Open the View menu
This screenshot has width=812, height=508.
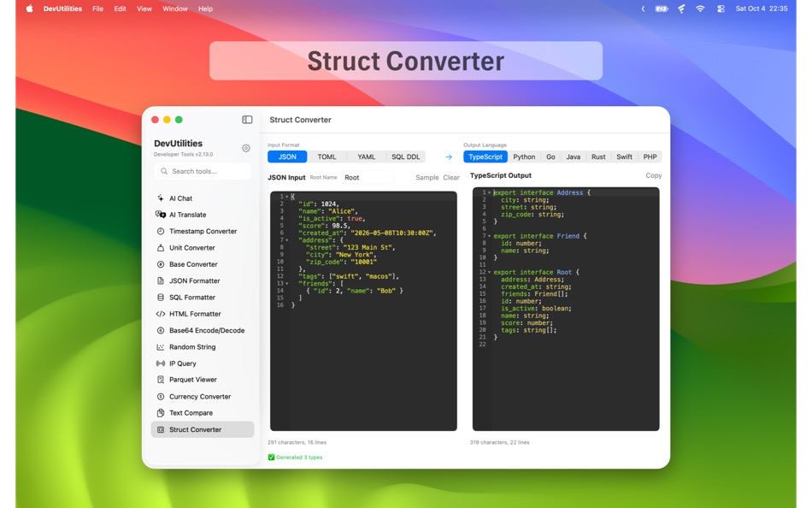click(x=144, y=9)
